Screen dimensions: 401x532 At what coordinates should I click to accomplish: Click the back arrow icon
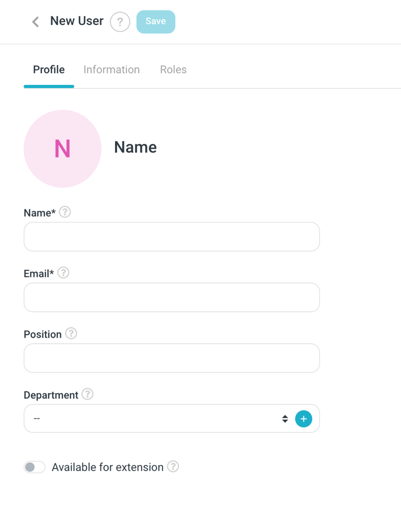[x=36, y=22]
